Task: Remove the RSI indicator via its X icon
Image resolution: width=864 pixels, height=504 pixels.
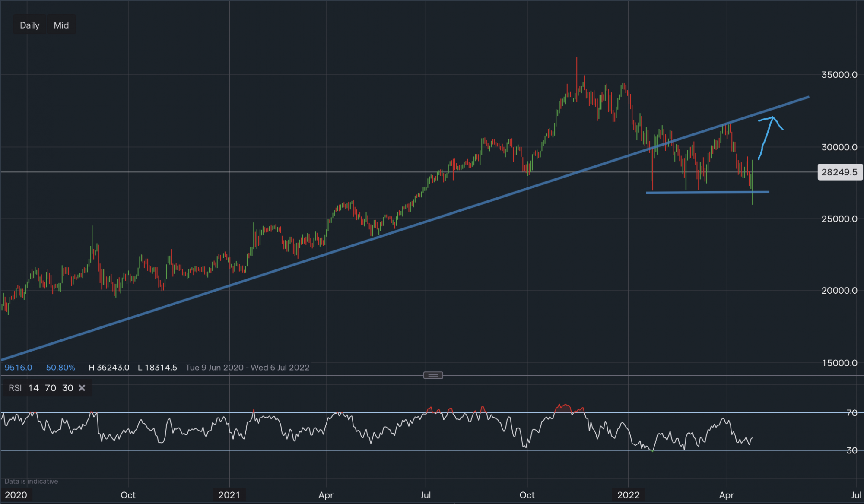Action: click(x=82, y=388)
